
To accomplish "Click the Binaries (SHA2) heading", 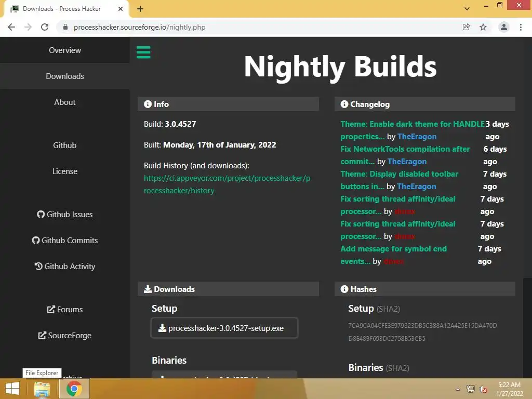I will [x=379, y=368].
